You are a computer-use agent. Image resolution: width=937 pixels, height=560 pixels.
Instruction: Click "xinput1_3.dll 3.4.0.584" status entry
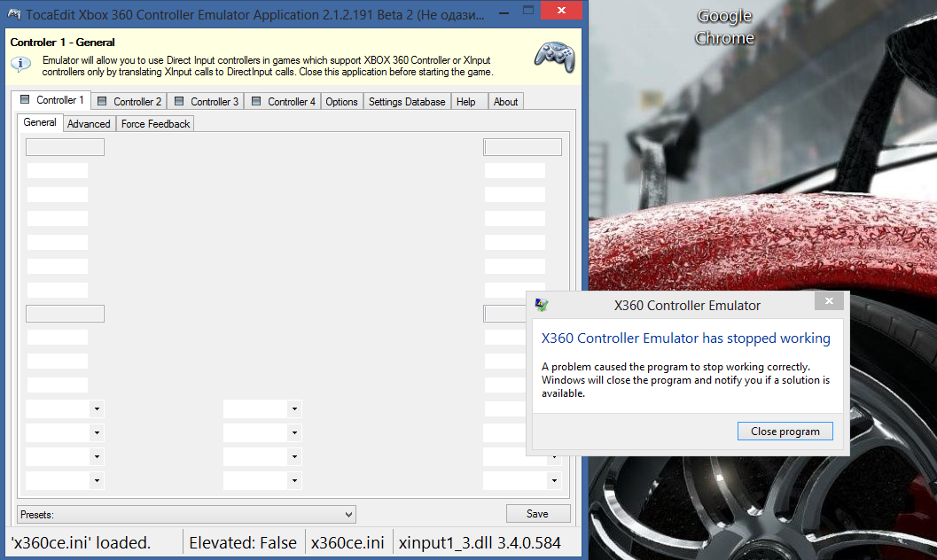pos(480,542)
